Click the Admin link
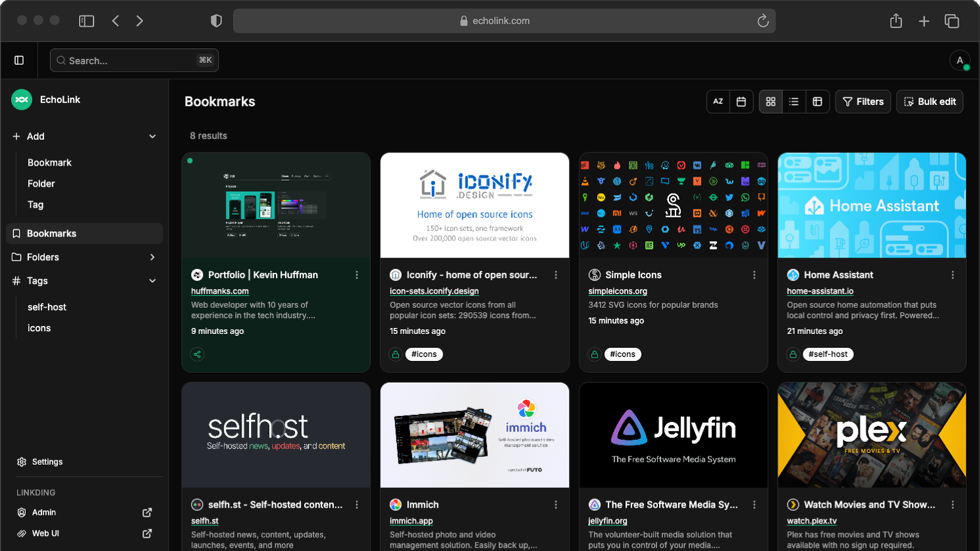This screenshot has height=551, width=980. [44, 513]
